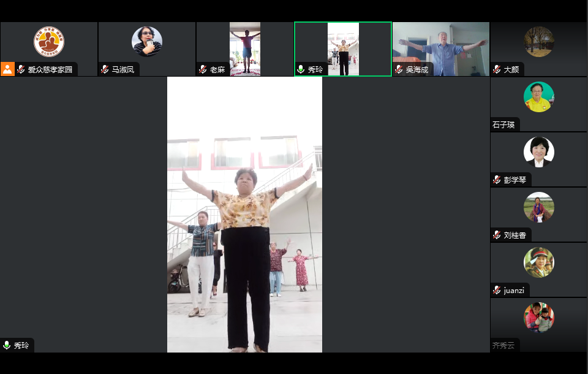The height and width of the screenshot is (374, 588).
Task: Click green mic icon at bottom-left of main video
Action: coord(7,346)
